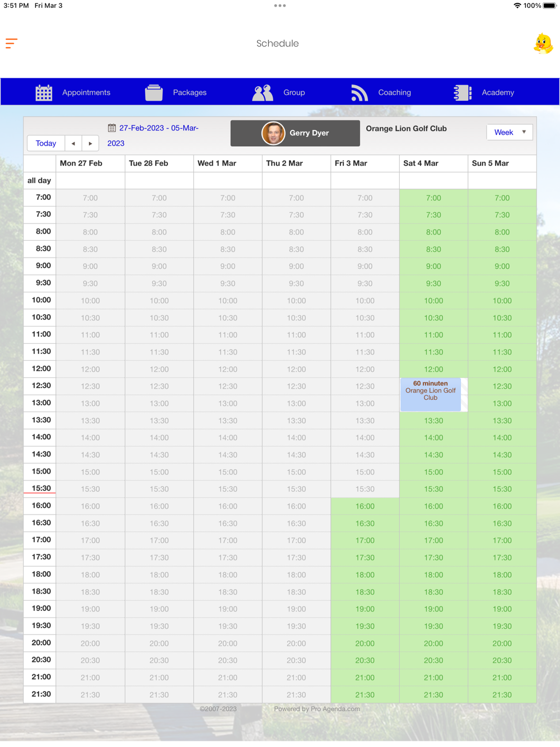Image resolution: width=560 pixels, height=747 pixels.
Task: Select the Sat 4 Mar 20:00 slot
Action: [433, 643]
